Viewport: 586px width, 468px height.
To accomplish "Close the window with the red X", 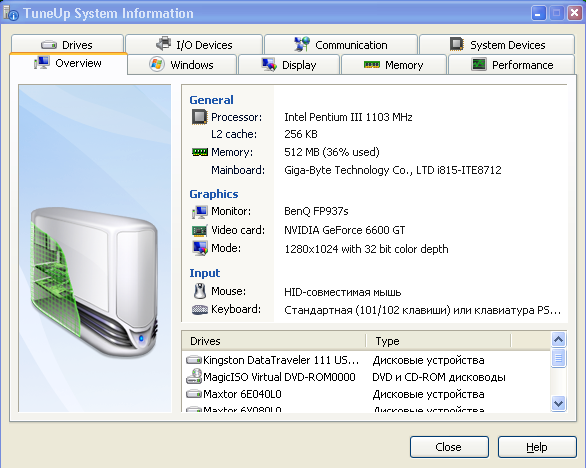I will click(x=574, y=13).
